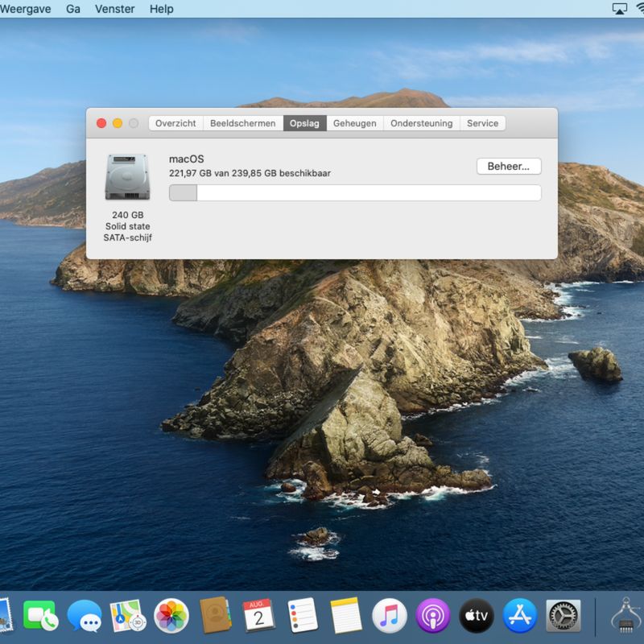Open the Beeldschermen tab
This screenshot has height=644, width=644.
tap(243, 123)
